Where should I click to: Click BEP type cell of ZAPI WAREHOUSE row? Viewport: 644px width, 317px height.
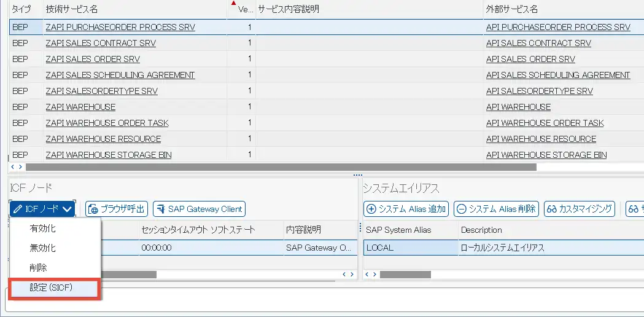[25, 107]
